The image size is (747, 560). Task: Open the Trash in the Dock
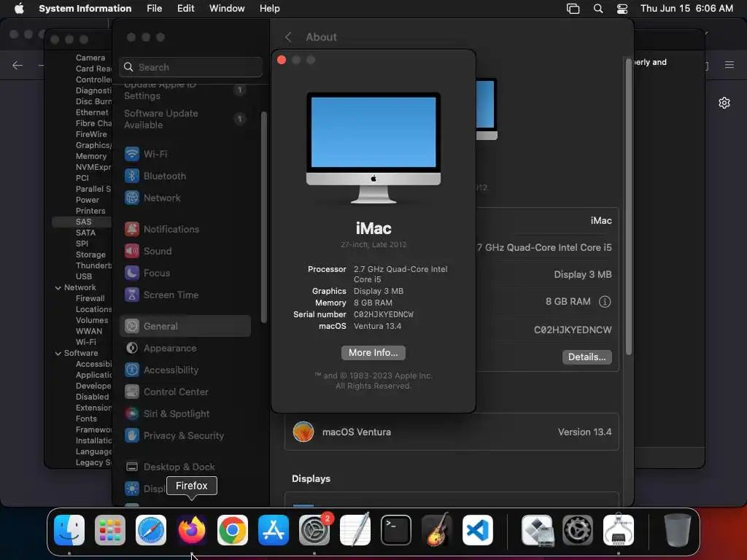pos(678,530)
